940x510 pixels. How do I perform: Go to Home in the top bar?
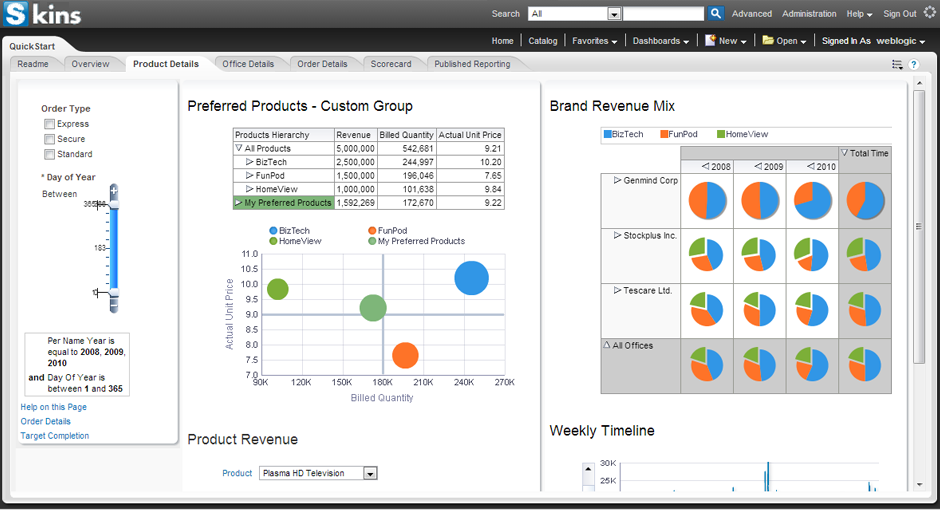point(502,41)
